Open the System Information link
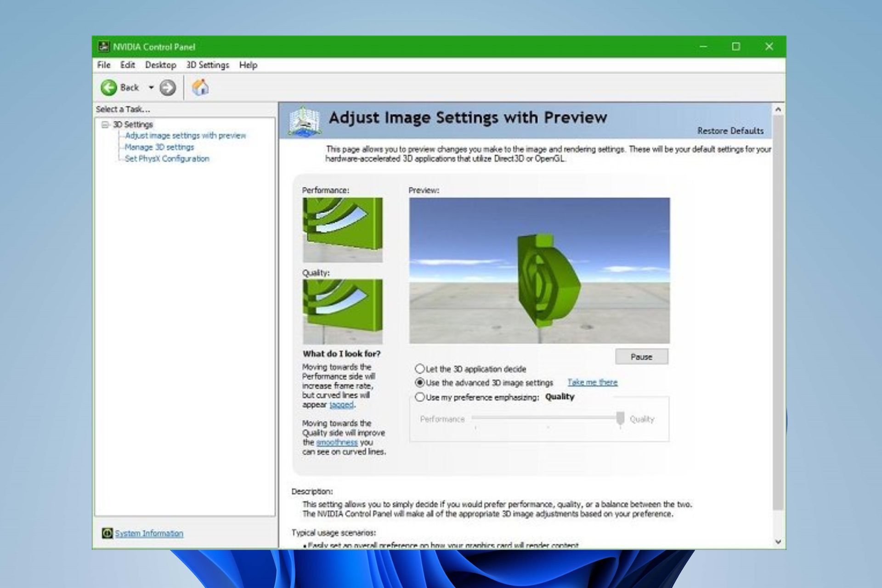The height and width of the screenshot is (588, 882). pyautogui.click(x=149, y=533)
